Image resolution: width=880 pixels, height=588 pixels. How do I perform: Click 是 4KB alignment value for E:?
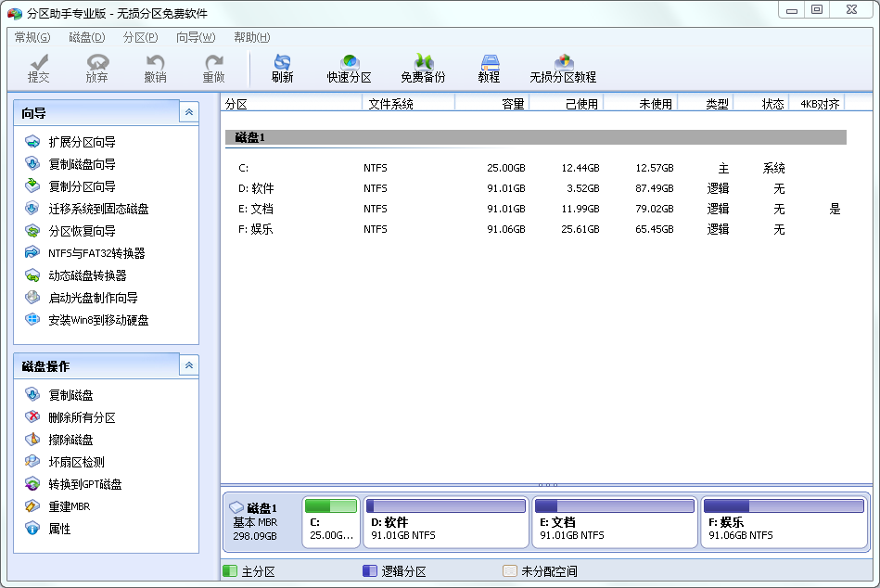pos(835,209)
